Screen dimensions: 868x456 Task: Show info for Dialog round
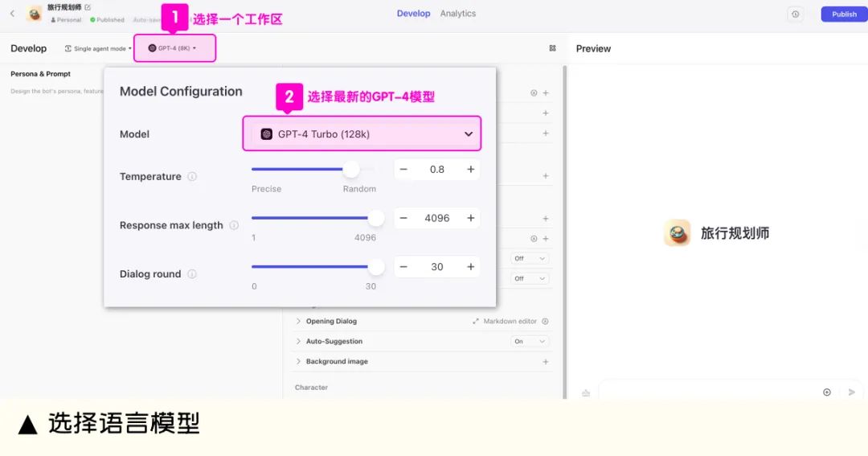192,273
